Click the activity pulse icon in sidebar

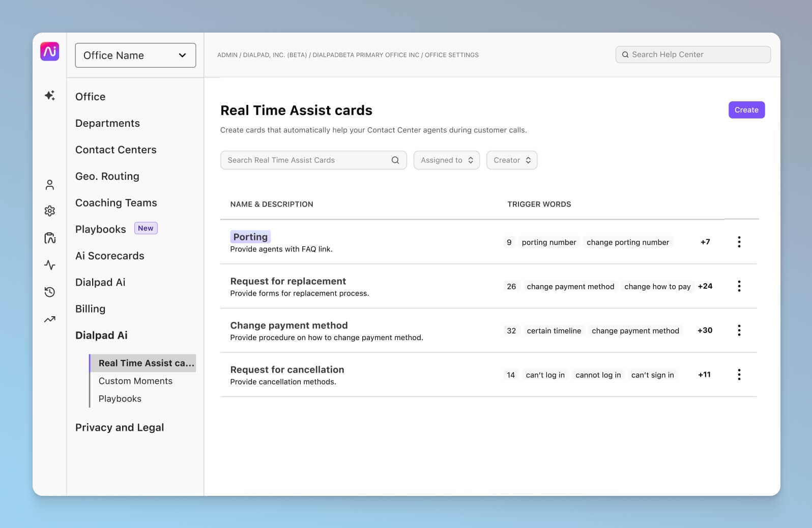(50, 265)
